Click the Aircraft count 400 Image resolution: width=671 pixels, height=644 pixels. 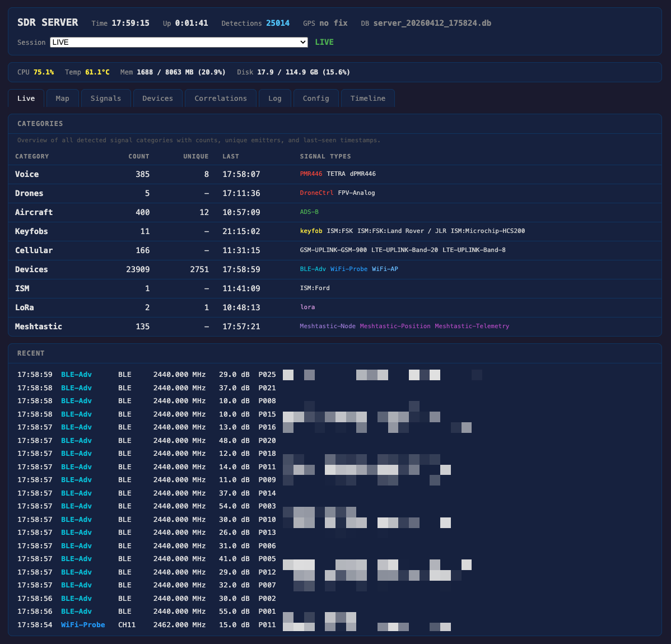pyautogui.click(x=142, y=212)
